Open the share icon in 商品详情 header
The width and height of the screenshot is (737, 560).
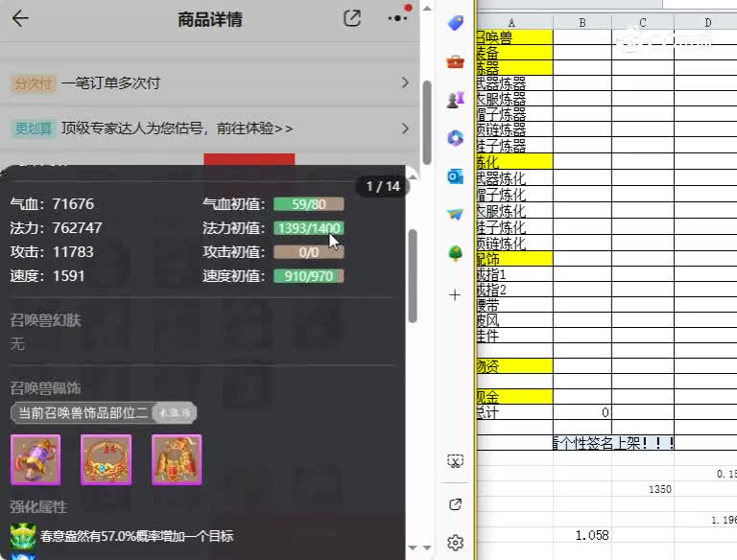coord(352,18)
